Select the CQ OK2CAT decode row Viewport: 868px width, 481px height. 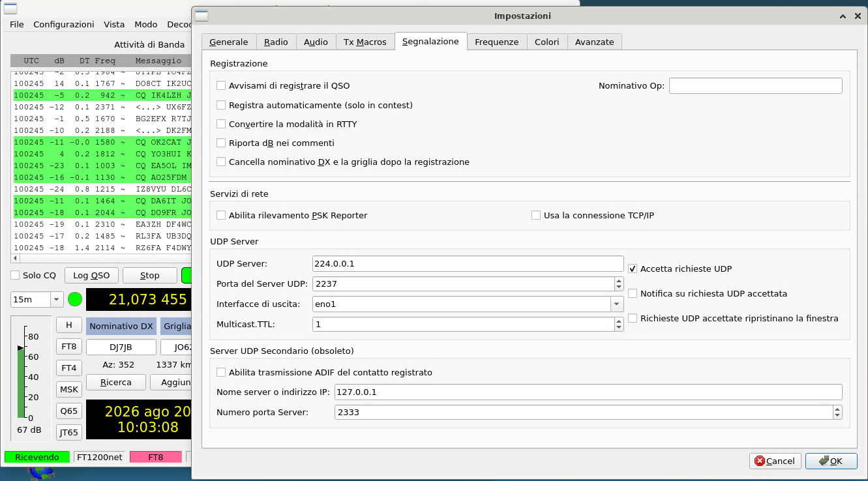click(102, 142)
